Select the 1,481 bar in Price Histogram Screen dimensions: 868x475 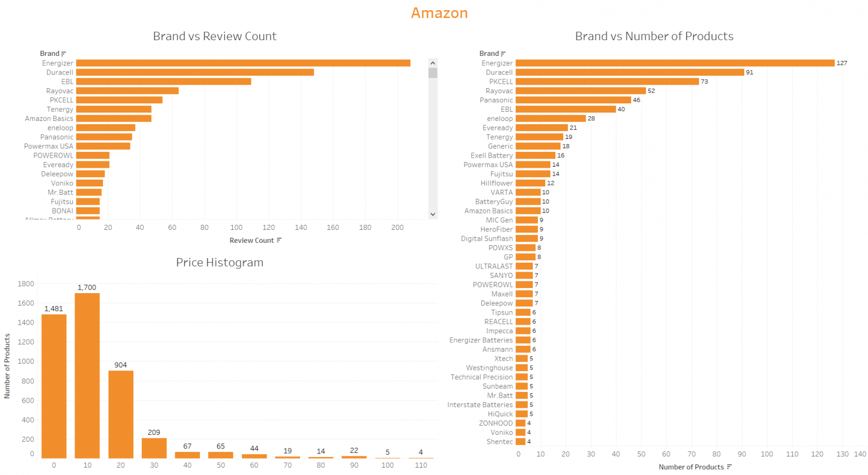(x=54, y=386)
